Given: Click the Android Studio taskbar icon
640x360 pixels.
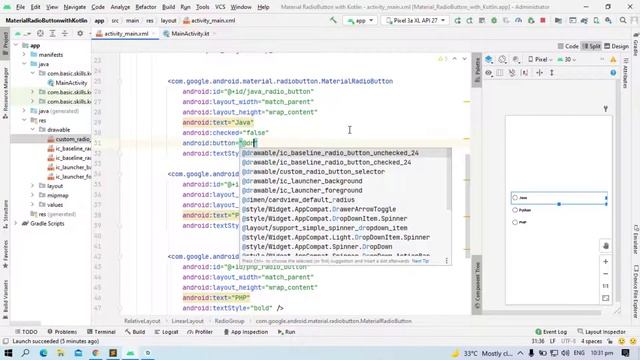Looking at the screenshot, I should [x=130, y=353].
